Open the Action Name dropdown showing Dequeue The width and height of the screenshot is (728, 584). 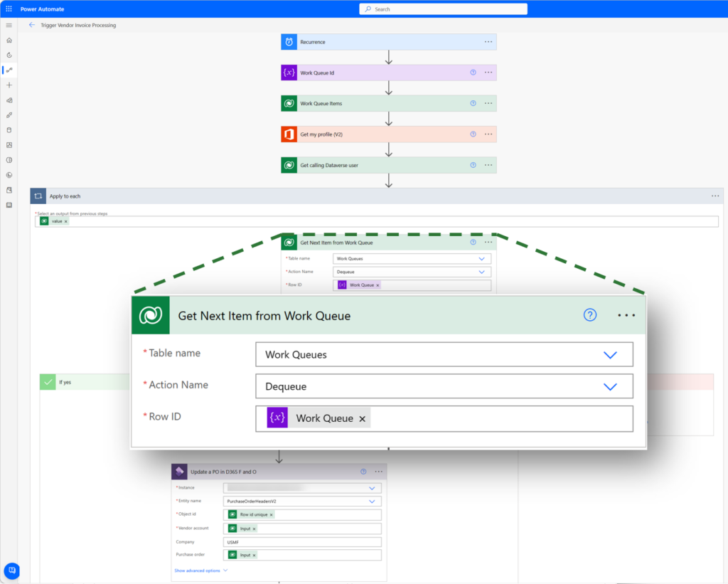tap(444, 385)
